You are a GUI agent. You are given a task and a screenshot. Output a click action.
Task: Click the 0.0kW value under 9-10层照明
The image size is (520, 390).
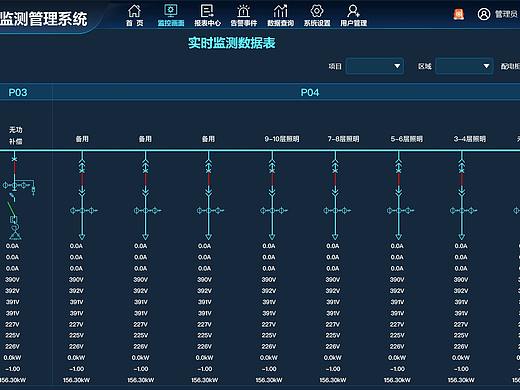(x=269, y=358)
